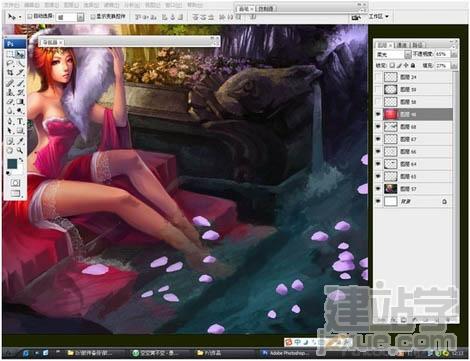This screenshot has height=361, width=470.
Task: Click the Navigator panel tab
Action: click(52, 42)
